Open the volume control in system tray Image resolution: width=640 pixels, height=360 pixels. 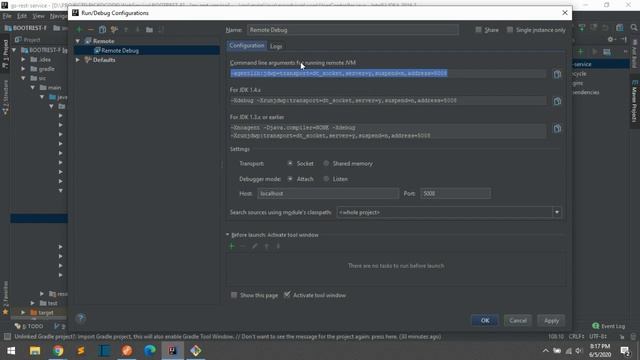[579, 351]
